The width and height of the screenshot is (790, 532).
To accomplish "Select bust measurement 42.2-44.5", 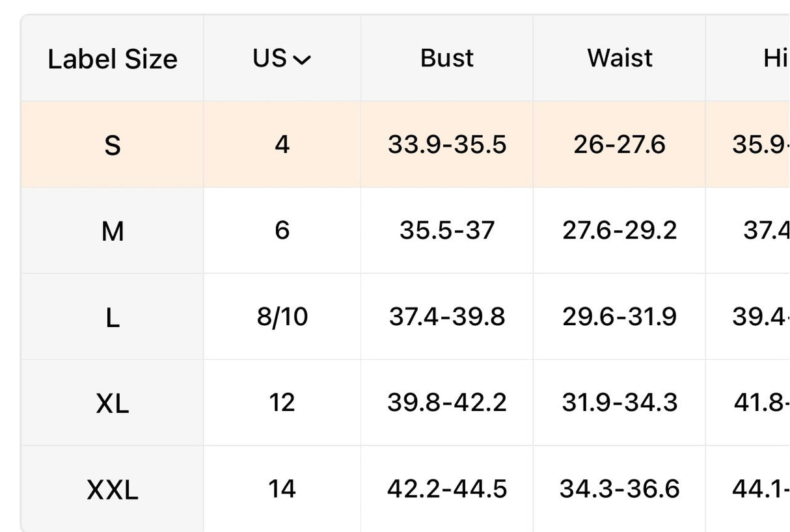I will tap(447, 488).
